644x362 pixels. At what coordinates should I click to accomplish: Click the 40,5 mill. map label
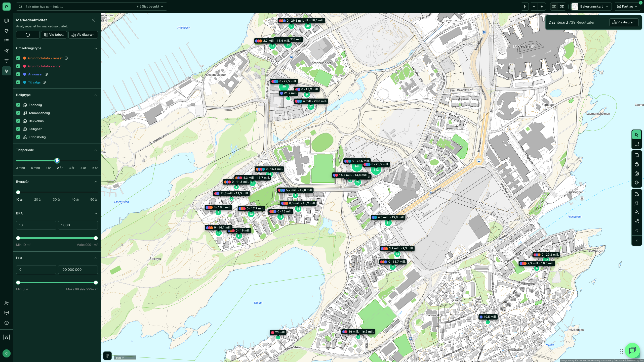point(488,317)
